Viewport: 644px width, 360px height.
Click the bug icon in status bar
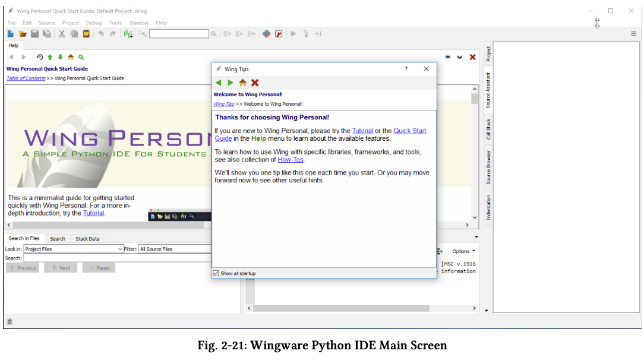tap(10, 321)
